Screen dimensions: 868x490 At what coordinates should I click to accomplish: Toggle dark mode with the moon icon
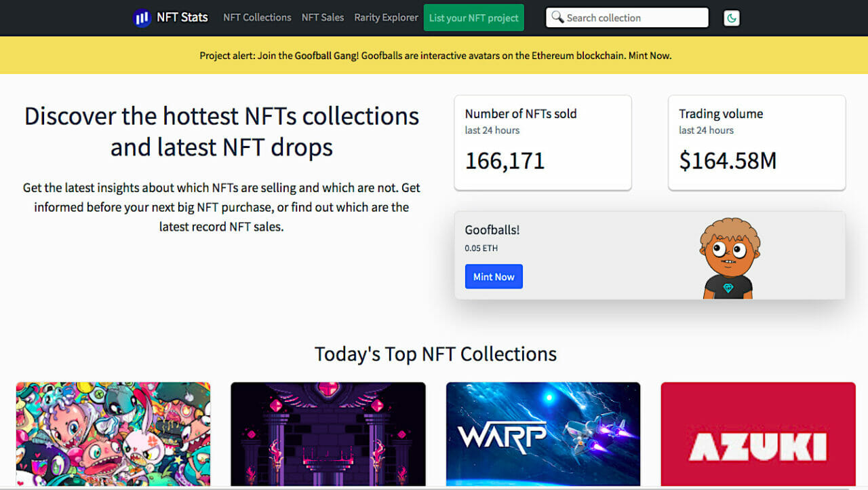[731, 18]
